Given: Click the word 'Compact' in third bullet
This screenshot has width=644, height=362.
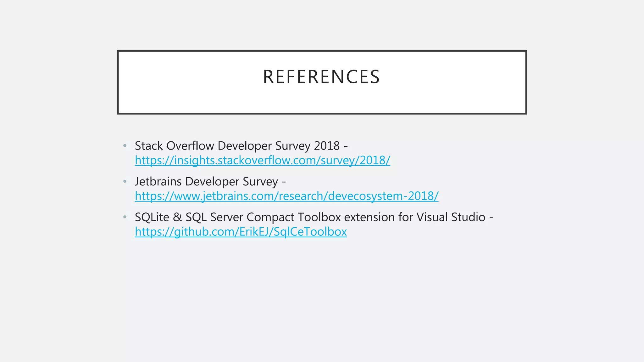Looking at the screenshot, I should click(270, 217).
